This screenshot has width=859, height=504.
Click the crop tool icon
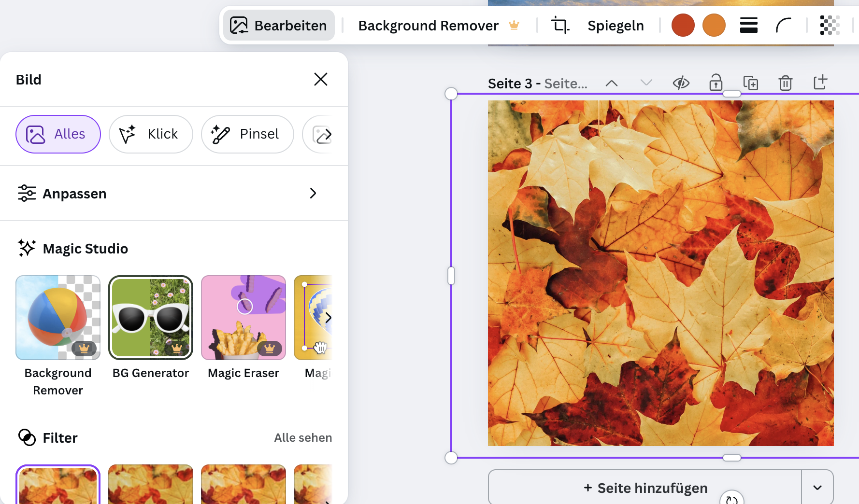[x=560, y=25]
